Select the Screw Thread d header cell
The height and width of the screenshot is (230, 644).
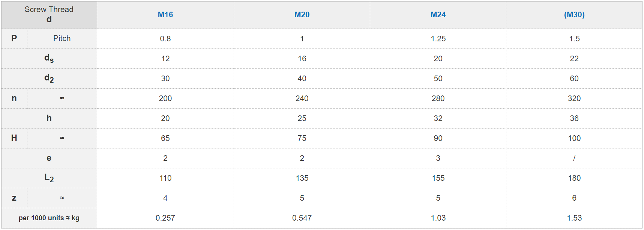tap(49, 15)
